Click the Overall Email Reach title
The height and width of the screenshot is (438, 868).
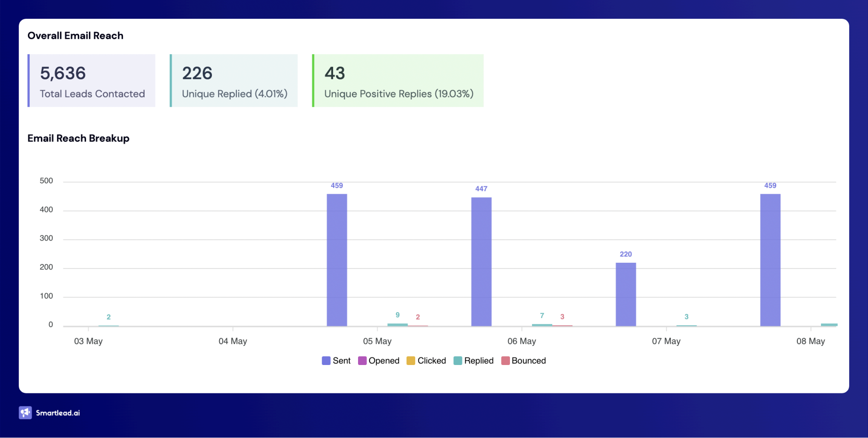pos(75,36)
